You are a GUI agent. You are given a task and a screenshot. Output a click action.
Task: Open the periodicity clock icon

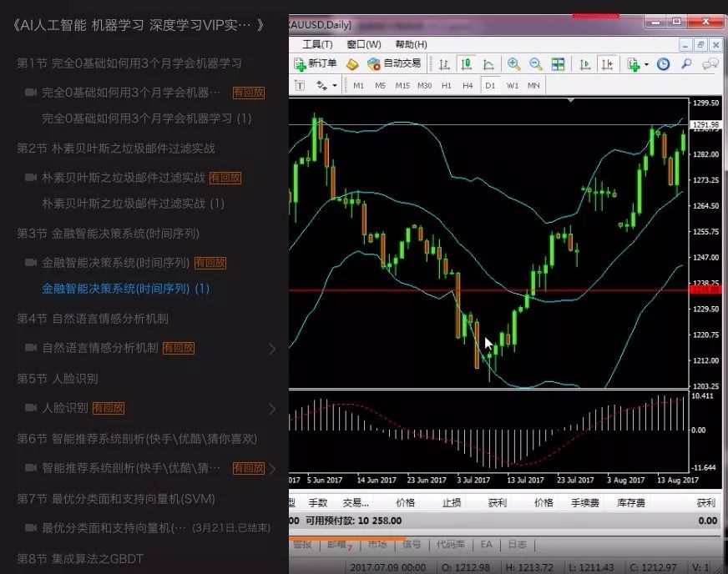pos(663,64)
